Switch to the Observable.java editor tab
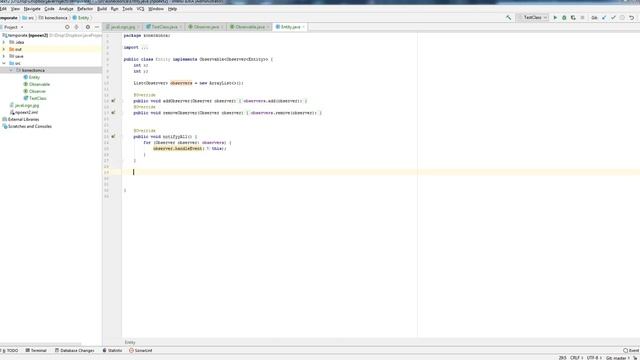 tap(249, 27)
